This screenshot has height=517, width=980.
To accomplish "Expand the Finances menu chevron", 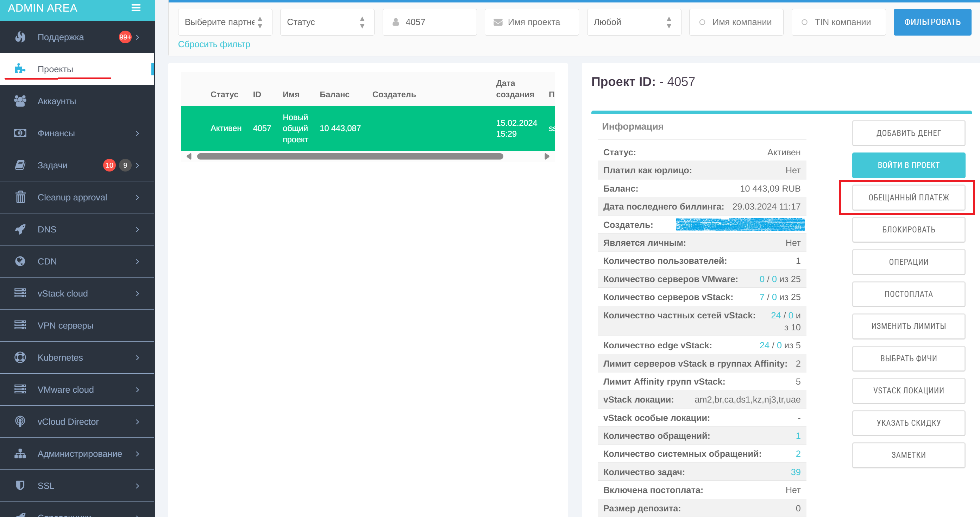I will [x=137, y=133].
